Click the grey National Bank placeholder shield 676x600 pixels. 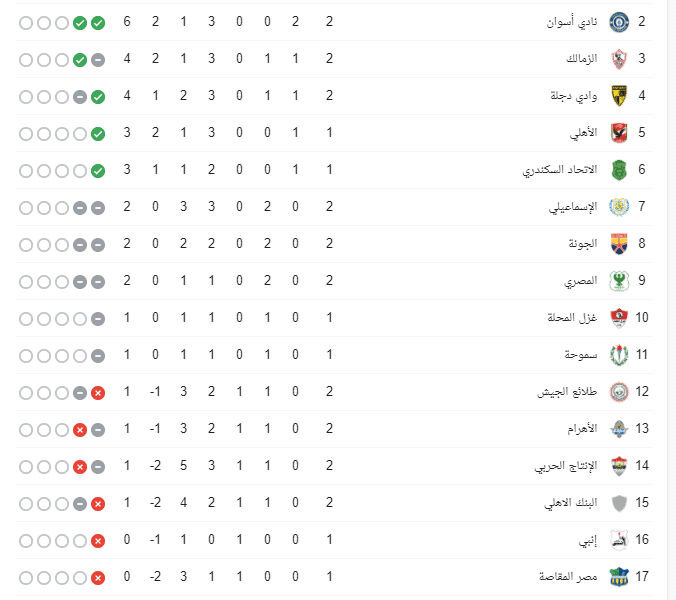[x=619, y=503]
